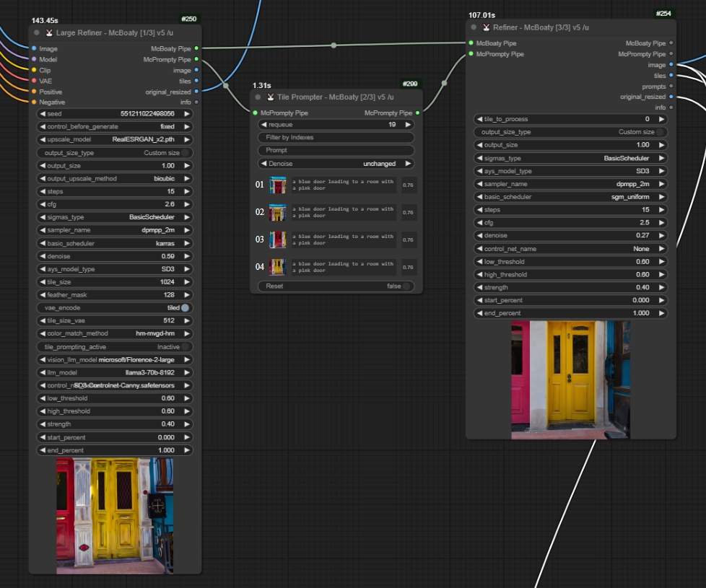Collapse the Refiner [3/3] node via its grey dot
The image size is (706, 588).
[474, 27]
